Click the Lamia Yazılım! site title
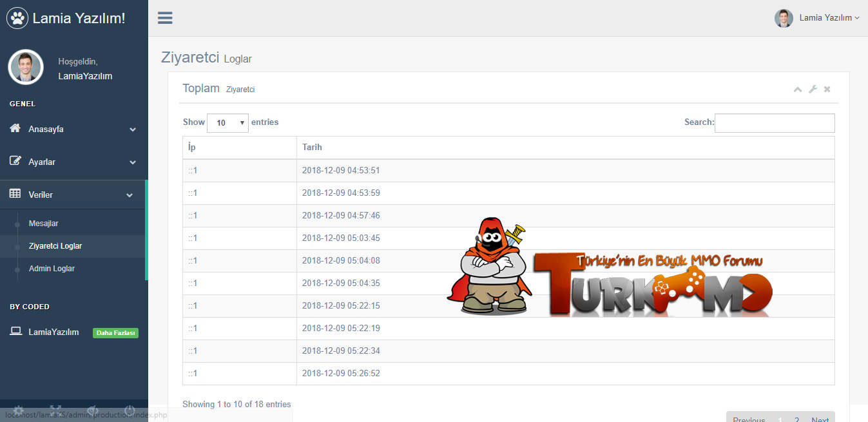The width and height of the screenshot is (868, 422). click(79, 18)
